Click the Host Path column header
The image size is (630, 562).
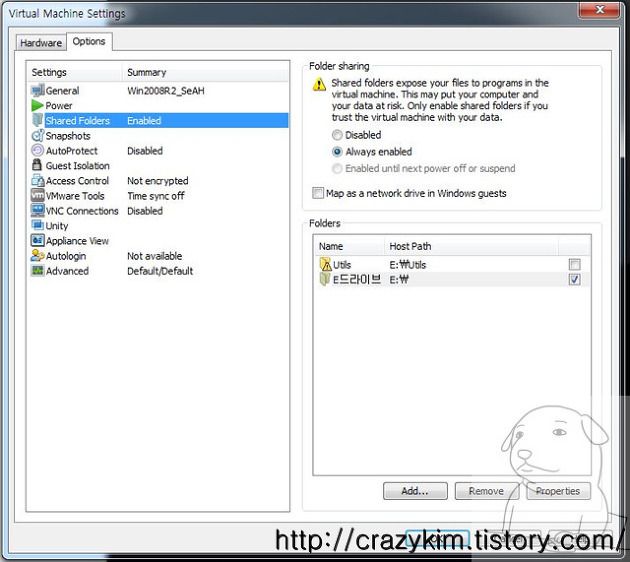pos(471,246)
